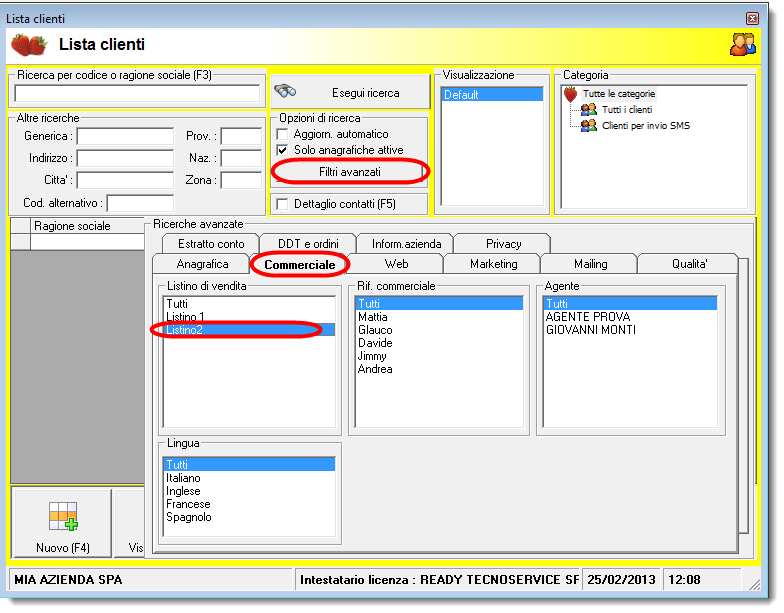This screenshot has width=784, height=613.
Task: Select Davide as Rif. commerciale
Action: [439, 342]
